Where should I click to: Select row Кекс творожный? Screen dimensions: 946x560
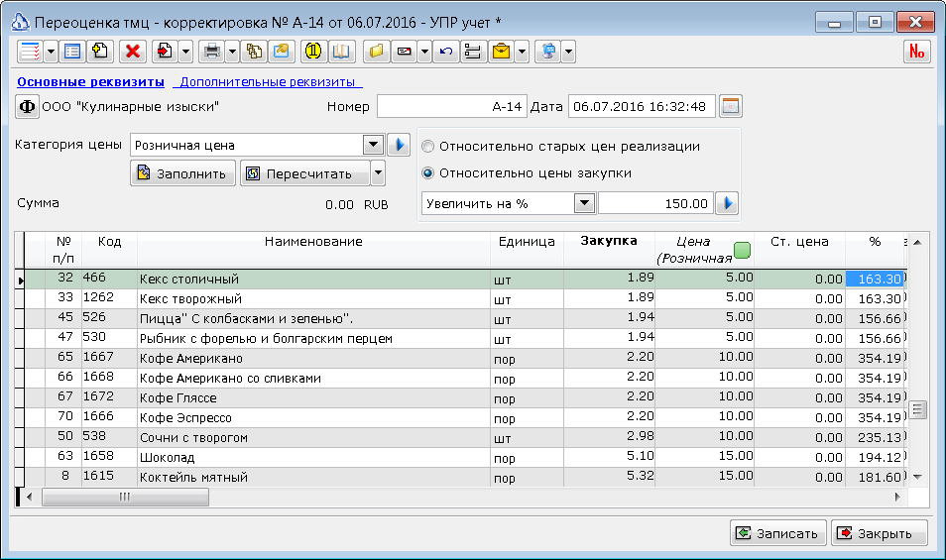click(466, 299)
